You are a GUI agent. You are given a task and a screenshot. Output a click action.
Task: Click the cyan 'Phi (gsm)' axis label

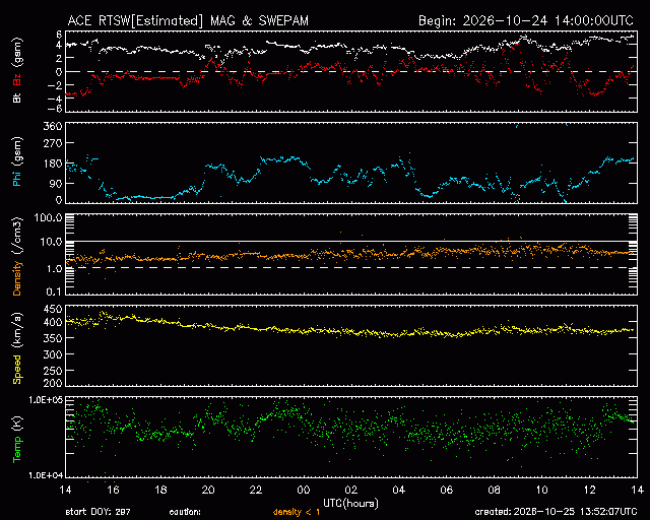(x=17, y=162)
